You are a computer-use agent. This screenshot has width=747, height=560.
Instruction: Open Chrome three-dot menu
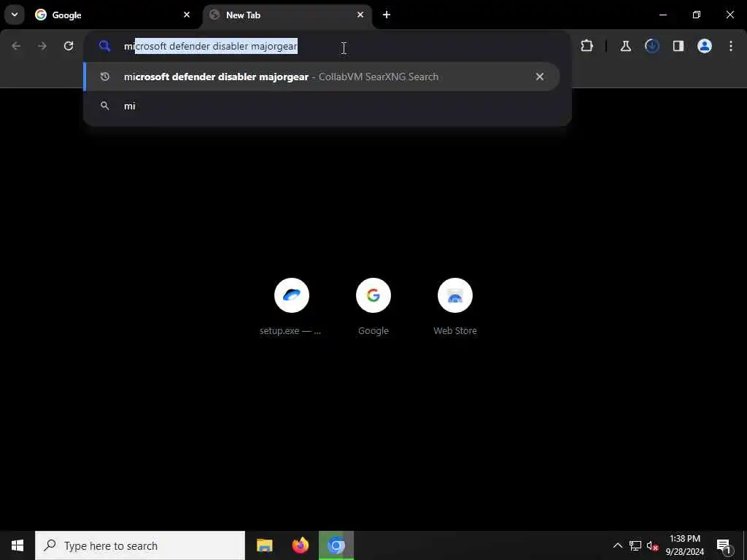click(x=731, y=46)
